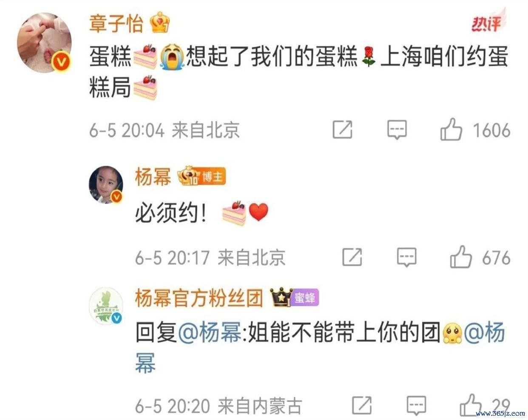
Task: Reply to 杨幂官方粉丝团 comment
Action: (x=417, y=406)
